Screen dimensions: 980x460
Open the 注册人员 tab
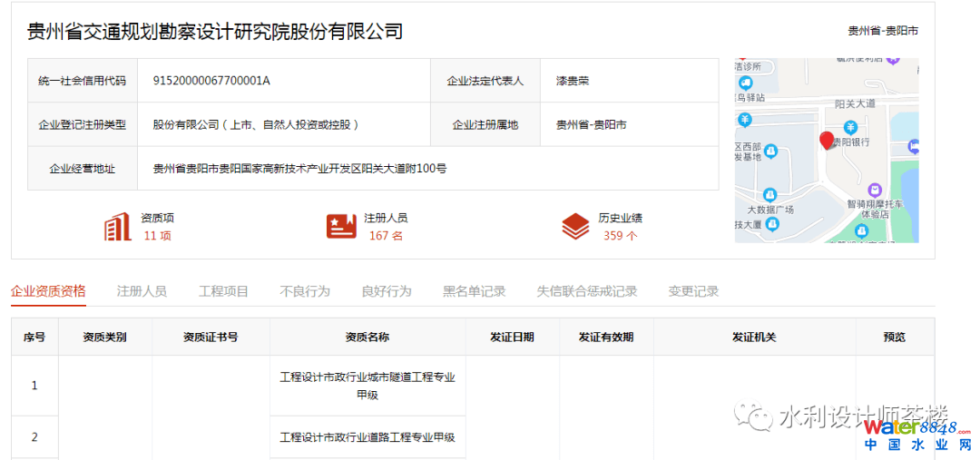coord(142,291)
